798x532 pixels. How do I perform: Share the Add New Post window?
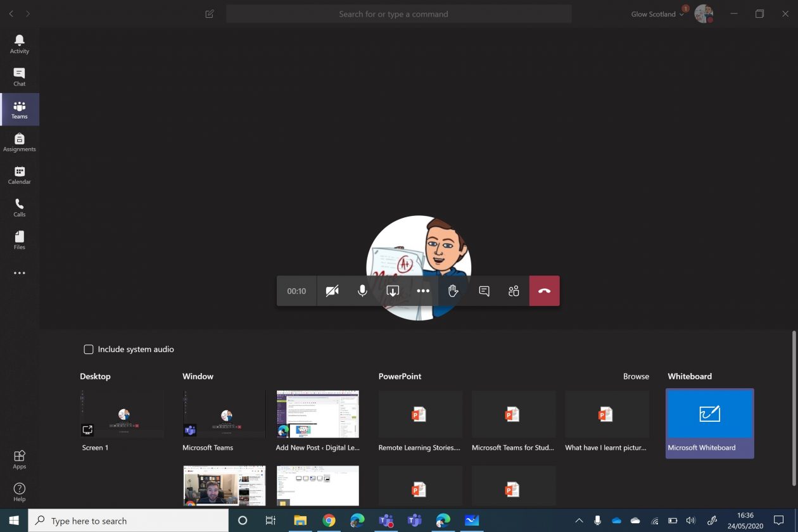tap(318, 421)
